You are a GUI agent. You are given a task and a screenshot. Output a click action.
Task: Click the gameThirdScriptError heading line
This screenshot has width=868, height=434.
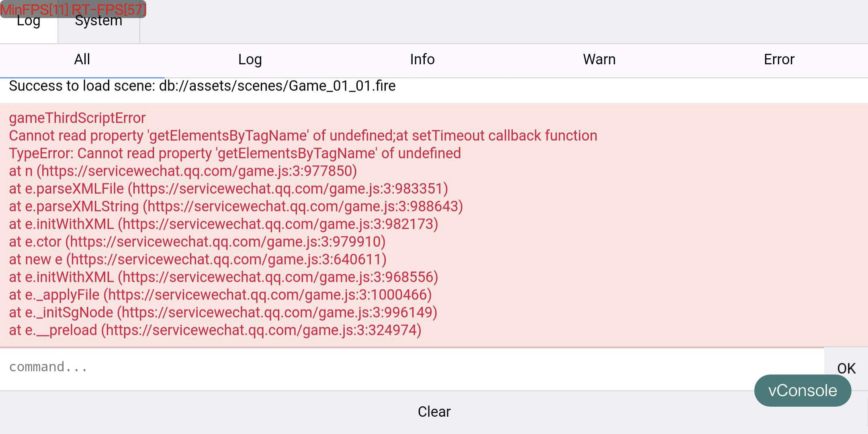pyautogui.click(x=77, y=118)
